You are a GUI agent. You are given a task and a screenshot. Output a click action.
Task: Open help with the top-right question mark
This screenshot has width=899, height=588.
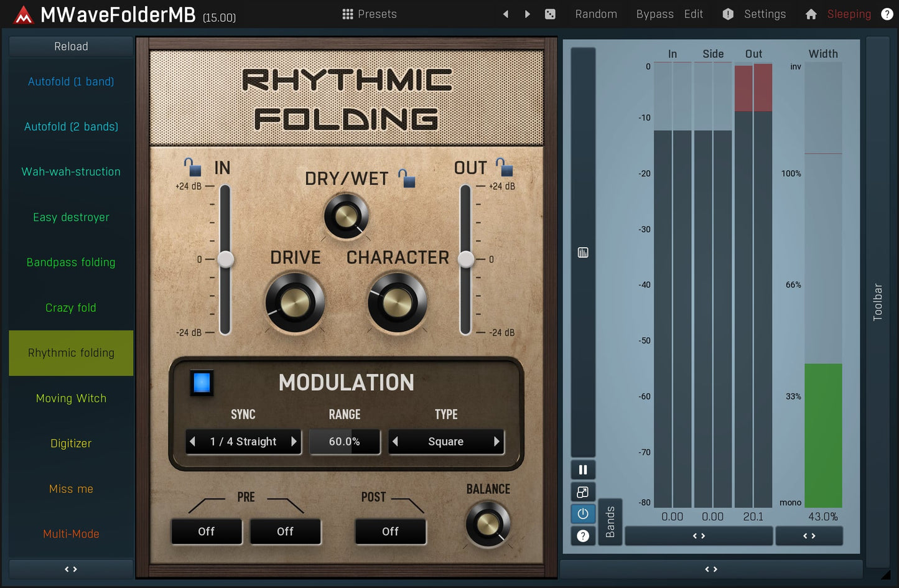coord(887,14)
